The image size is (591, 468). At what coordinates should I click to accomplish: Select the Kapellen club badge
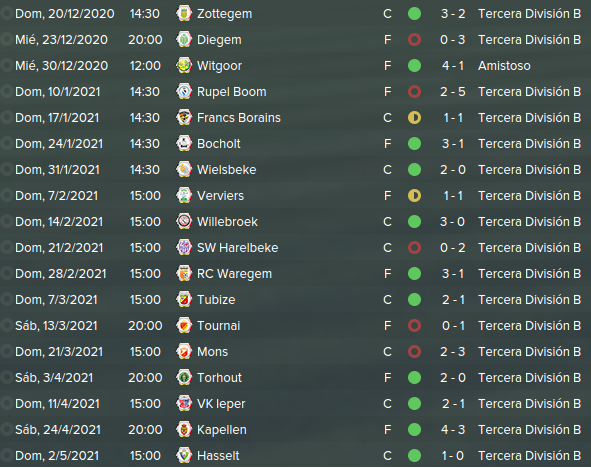pyautogui.click(x=184, y=430)
